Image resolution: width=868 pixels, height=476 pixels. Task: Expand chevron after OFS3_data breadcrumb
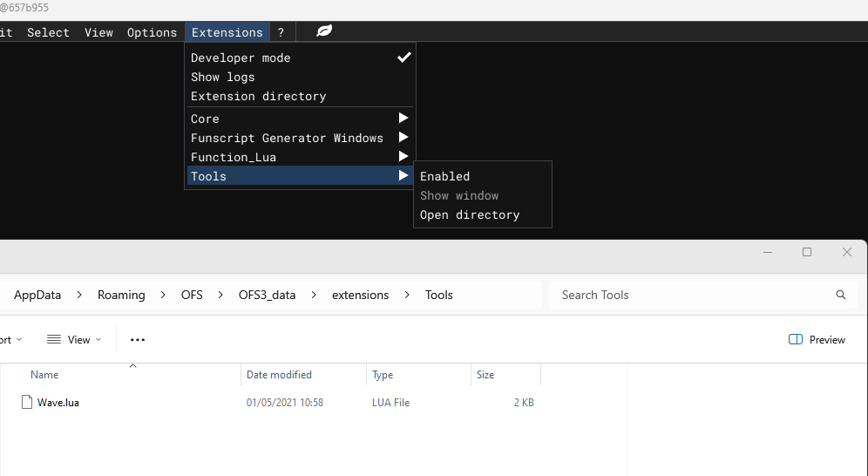(x=314, y=295)
